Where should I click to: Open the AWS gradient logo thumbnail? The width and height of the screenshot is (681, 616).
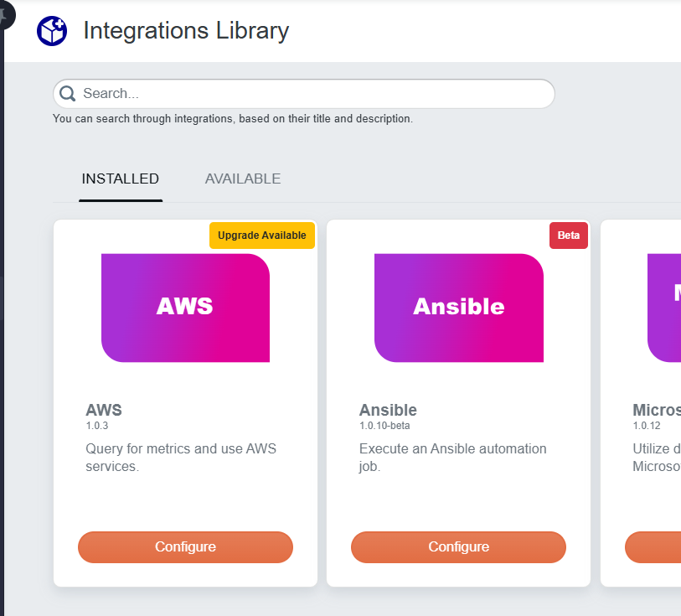(x=185, y=308)
